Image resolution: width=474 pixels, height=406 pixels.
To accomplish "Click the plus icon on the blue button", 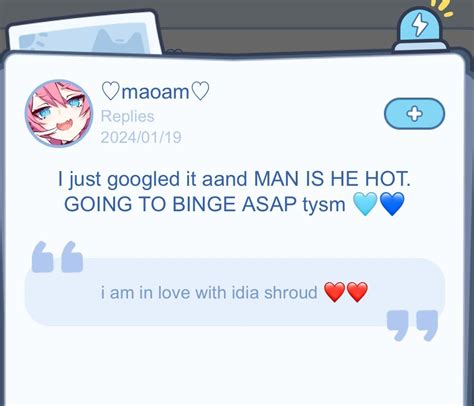I will coord(415,114).
